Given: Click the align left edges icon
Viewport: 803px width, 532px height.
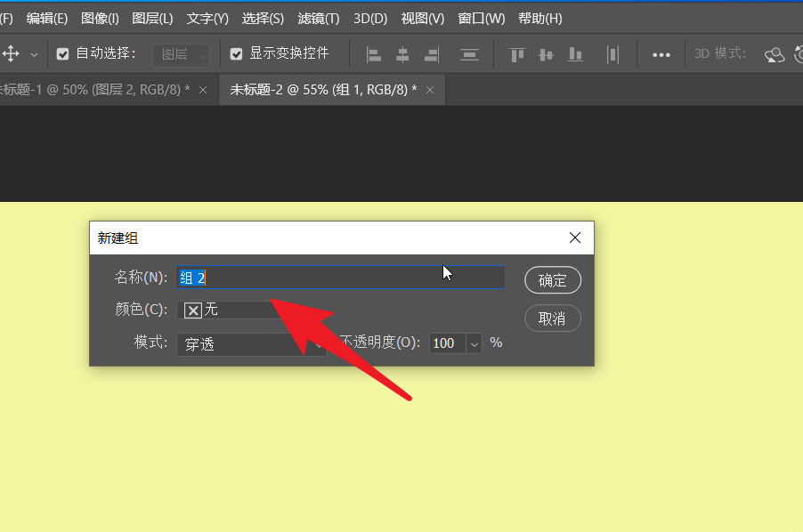Looking at the screenshot, I should pyautogui.click(x=374, y=54).
